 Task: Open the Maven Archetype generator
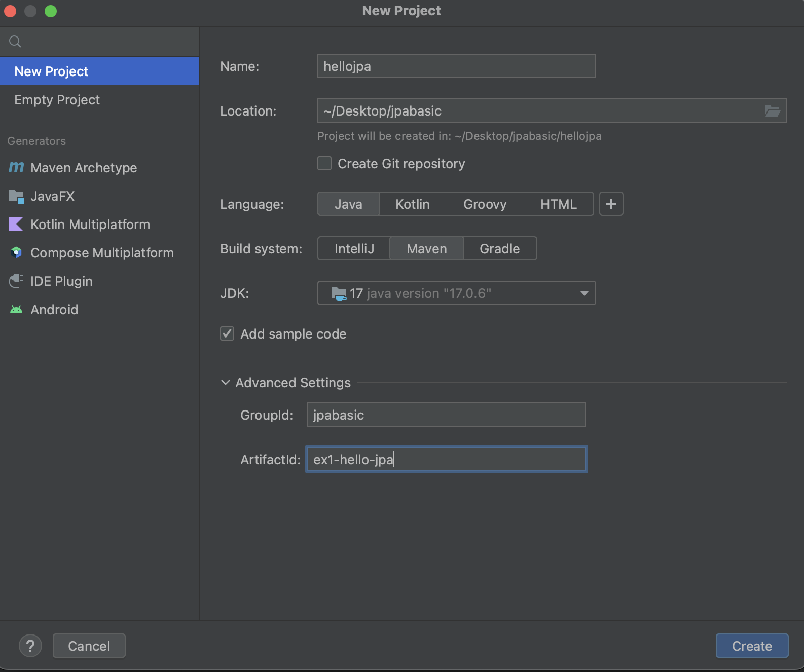[99, 167]
